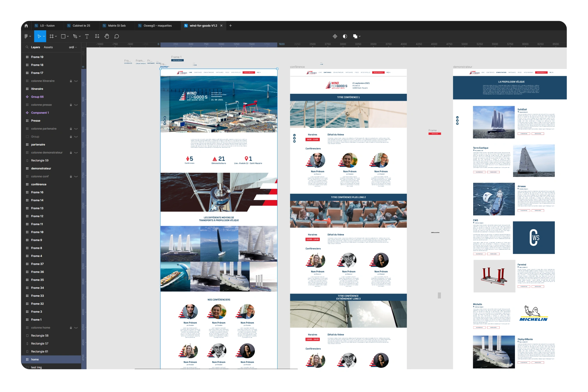The image size is (588, 392).
Task: Select the 'conférence' frame title on canvas
Action: [x=297, y=67]
